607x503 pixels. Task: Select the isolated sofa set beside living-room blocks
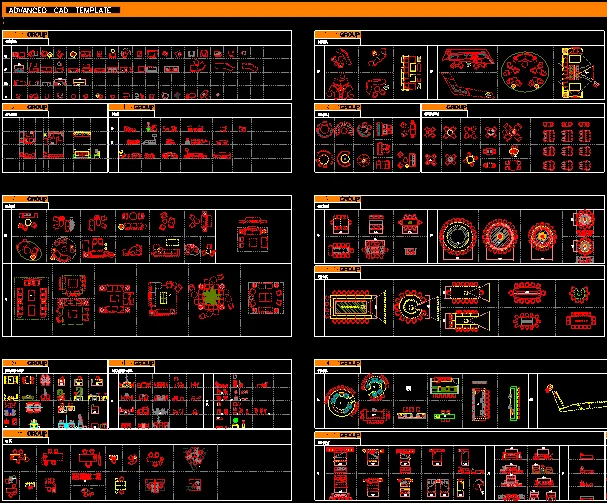[253, 234]
